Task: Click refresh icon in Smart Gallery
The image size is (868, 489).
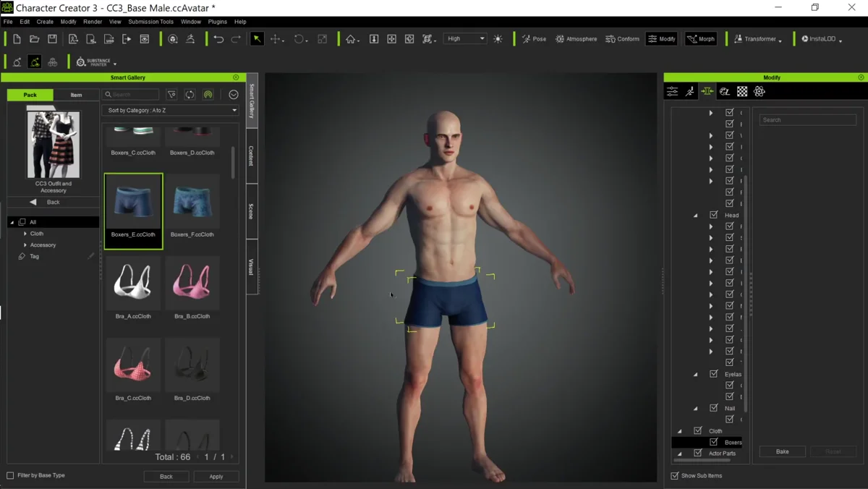Action: (x=190, y=95)
